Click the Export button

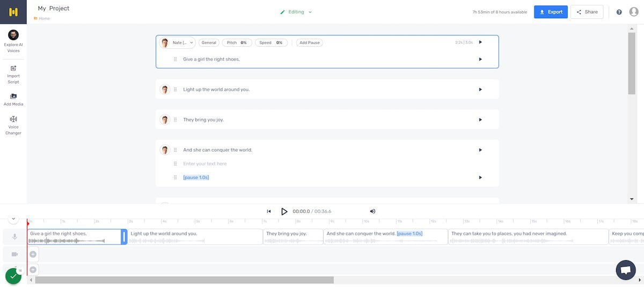point(551,12)
